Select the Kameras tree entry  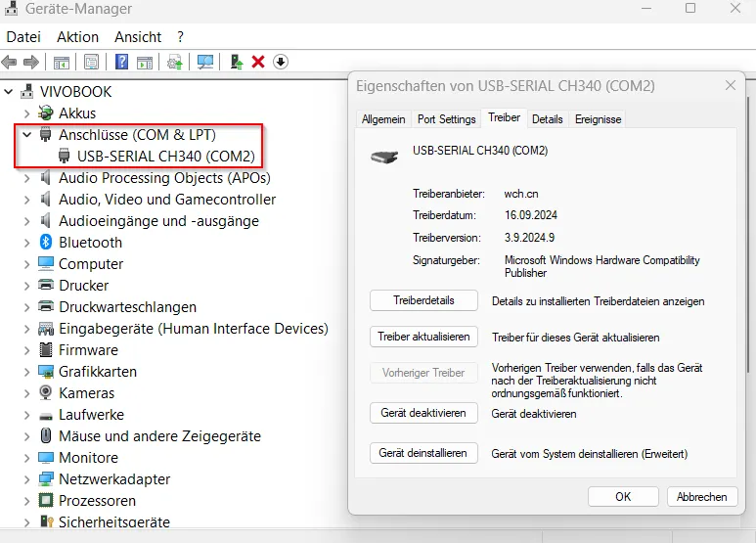click(86, 393)
